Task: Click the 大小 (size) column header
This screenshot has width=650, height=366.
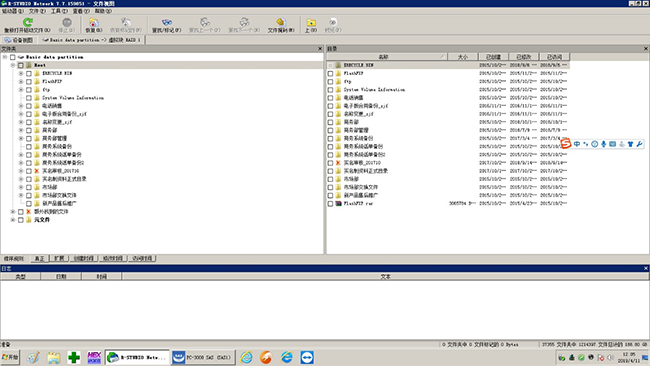Action: click(463, 57)
